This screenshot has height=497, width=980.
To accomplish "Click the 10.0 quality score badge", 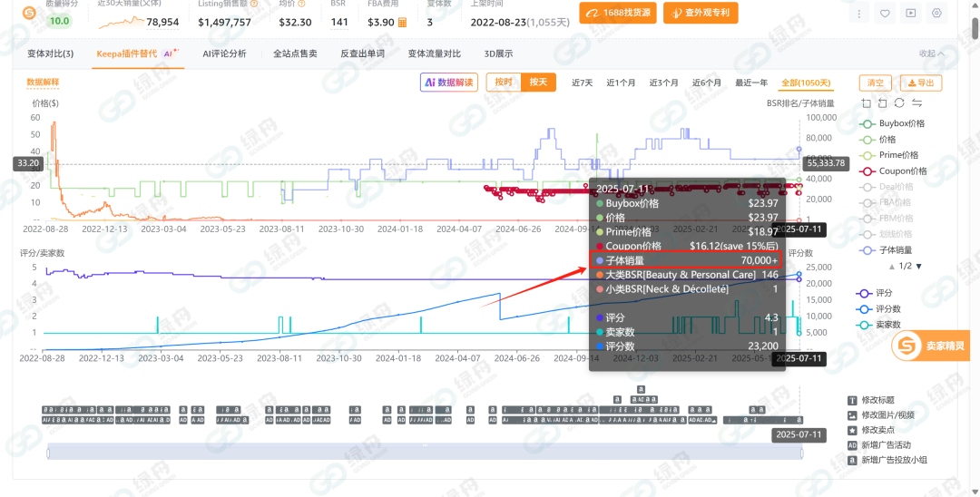I will [x=60, y=21].
